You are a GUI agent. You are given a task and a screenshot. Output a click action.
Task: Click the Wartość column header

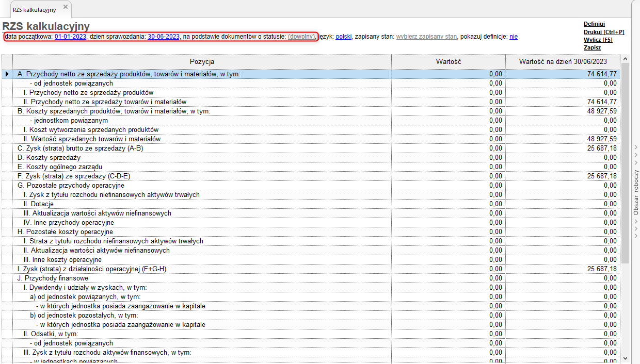tap(448, 61)
